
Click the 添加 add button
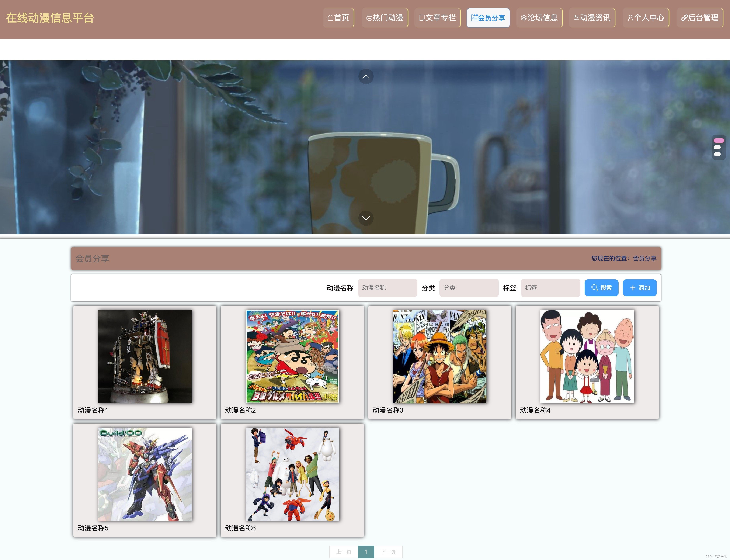(x=639, y=288)
